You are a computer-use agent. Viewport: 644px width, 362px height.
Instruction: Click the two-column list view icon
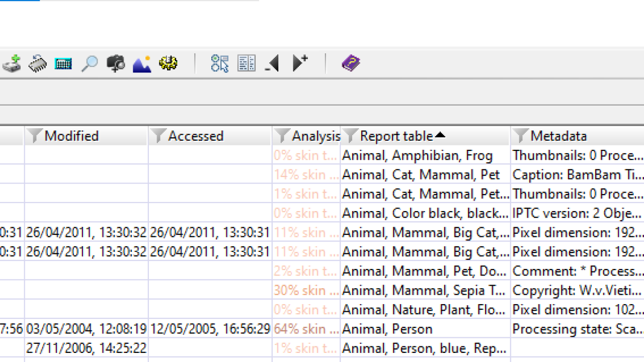pos(246,64)
